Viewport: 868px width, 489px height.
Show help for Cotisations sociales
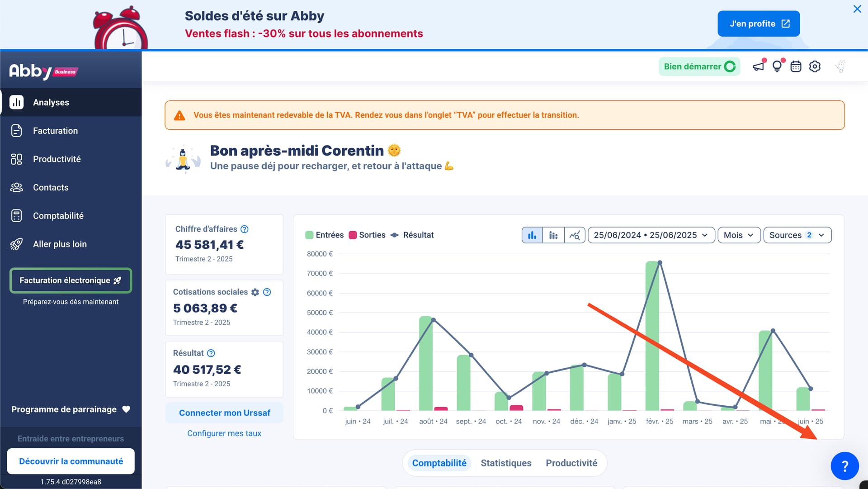click(x=267, y=292)
